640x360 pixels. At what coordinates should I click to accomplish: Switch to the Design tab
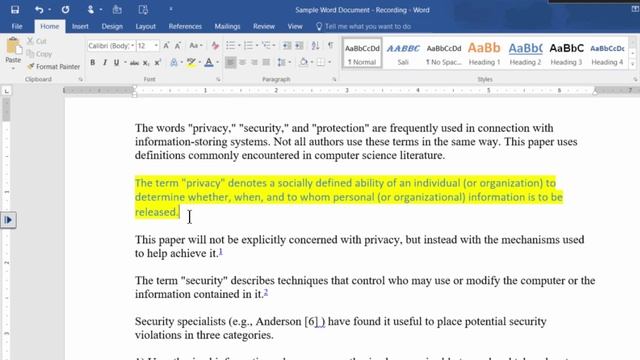pyautogui.click(x=112, y=27)
